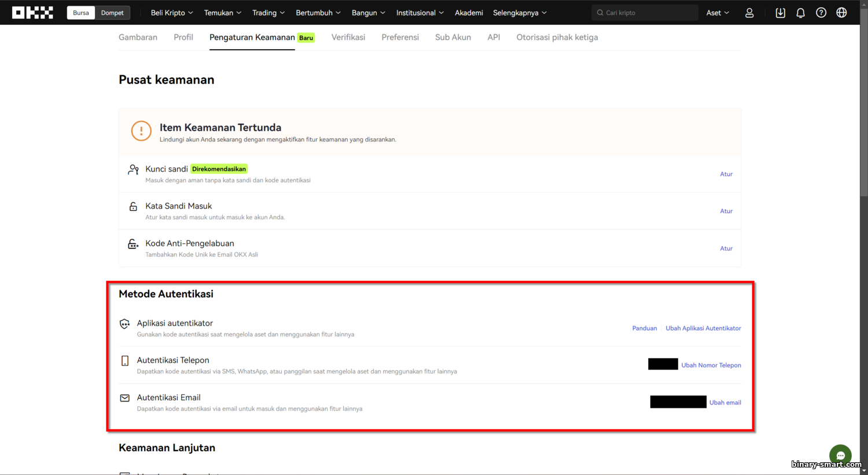868x475 pixels.
Task: Open the chat support bubble
Action: pos(840,455)
